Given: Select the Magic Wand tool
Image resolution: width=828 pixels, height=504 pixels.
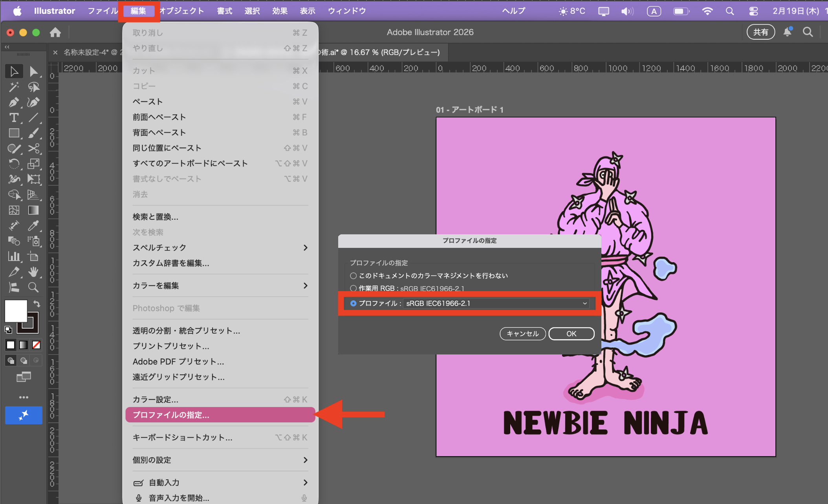Looking at the screenshot, I should [x=13, y=87].
